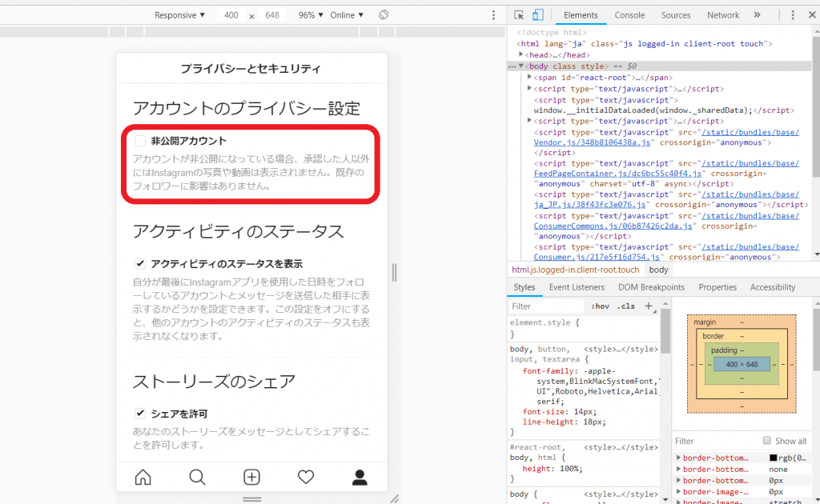This screenshot has height=504, width=820.
Task: Tap the new post plus icon
Action: [x=251, y=478]
